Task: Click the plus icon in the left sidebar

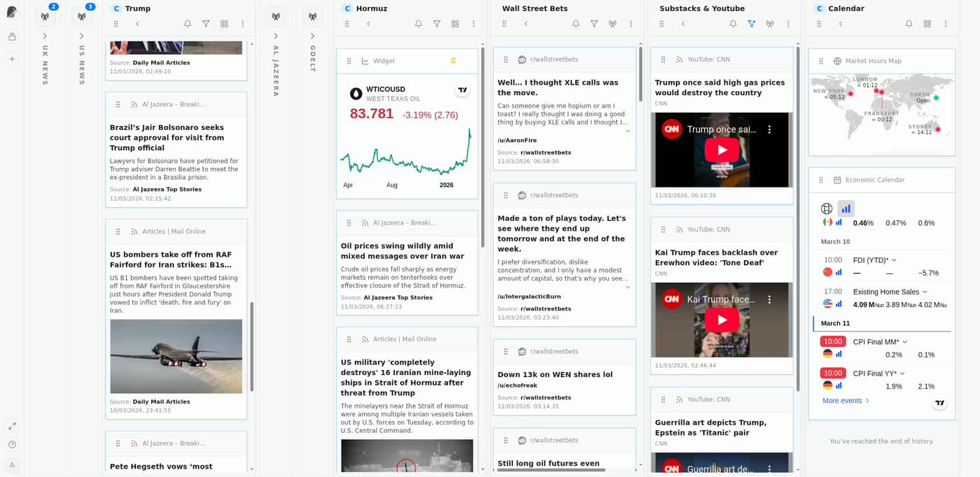Action: pos(12,59)
